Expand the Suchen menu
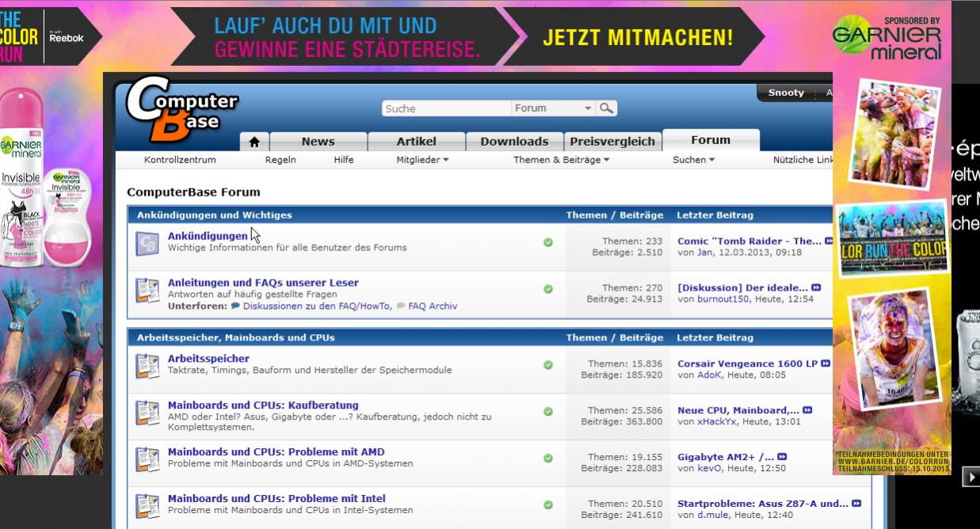The width and height of the screenshot is (980, 529). tap(694, 160)
